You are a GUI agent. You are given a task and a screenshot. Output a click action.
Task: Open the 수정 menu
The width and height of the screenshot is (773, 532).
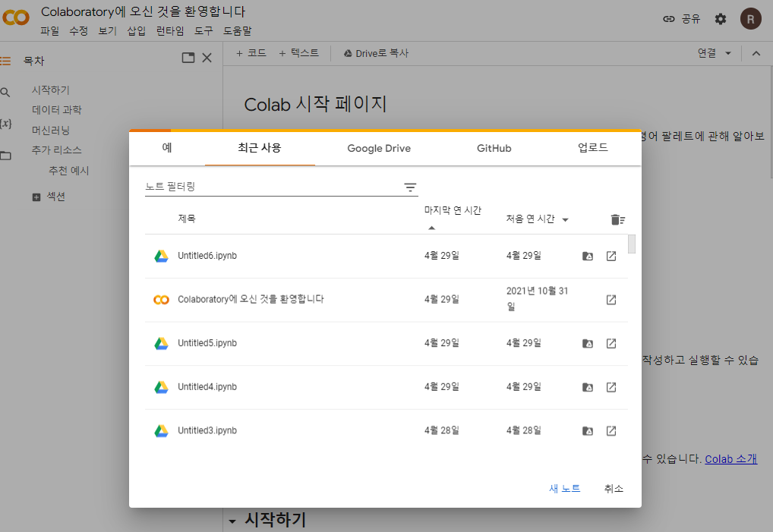[78, 31]
